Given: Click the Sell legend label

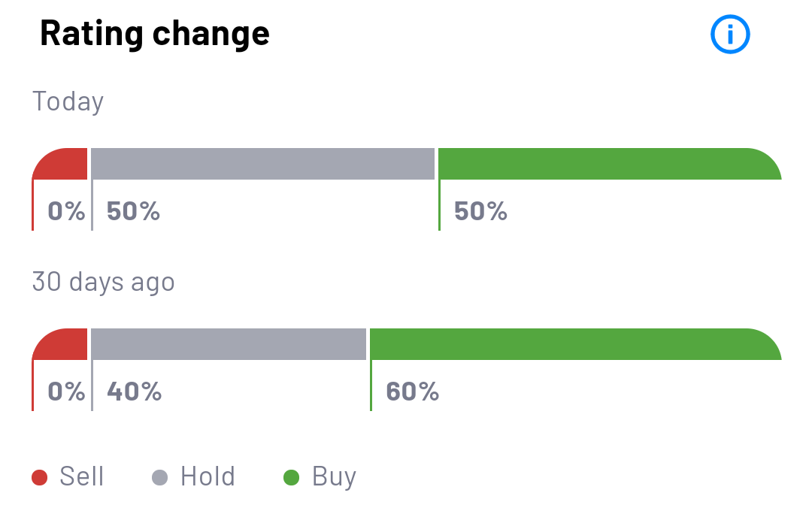Looking at the screenshot, I should point(81,477).
